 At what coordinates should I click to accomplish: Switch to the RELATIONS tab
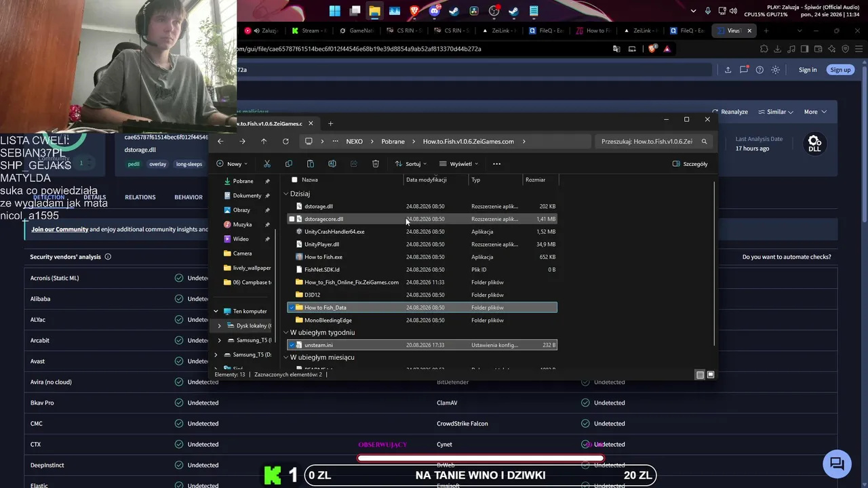point(140,197)
